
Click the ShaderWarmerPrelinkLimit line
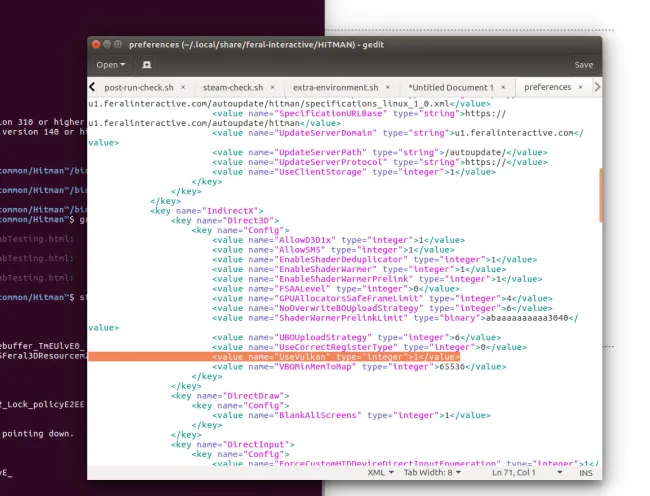(395, 318)
